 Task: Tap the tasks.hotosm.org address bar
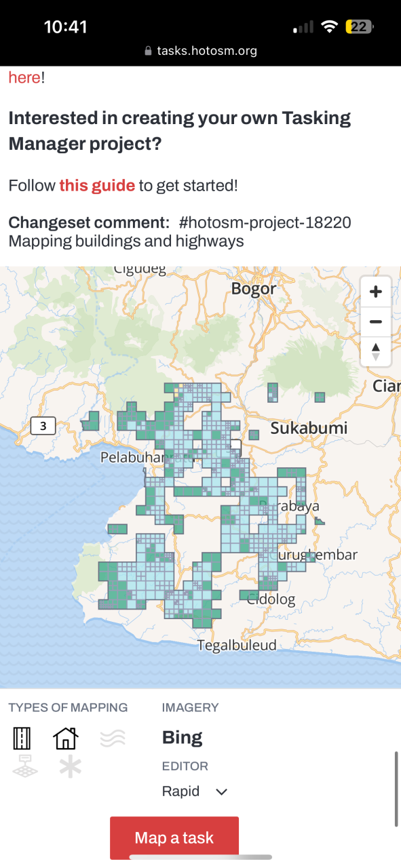tap(200, 51)
